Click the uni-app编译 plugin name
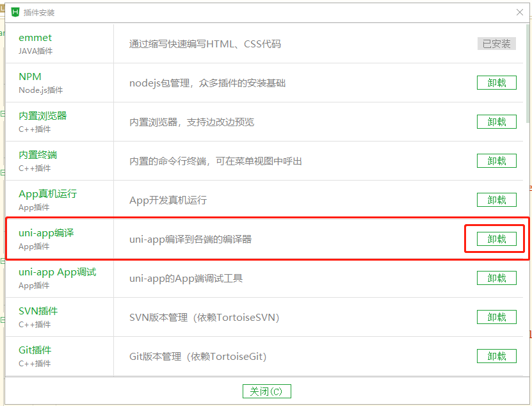532x406 pixels. tap(47, 233)
